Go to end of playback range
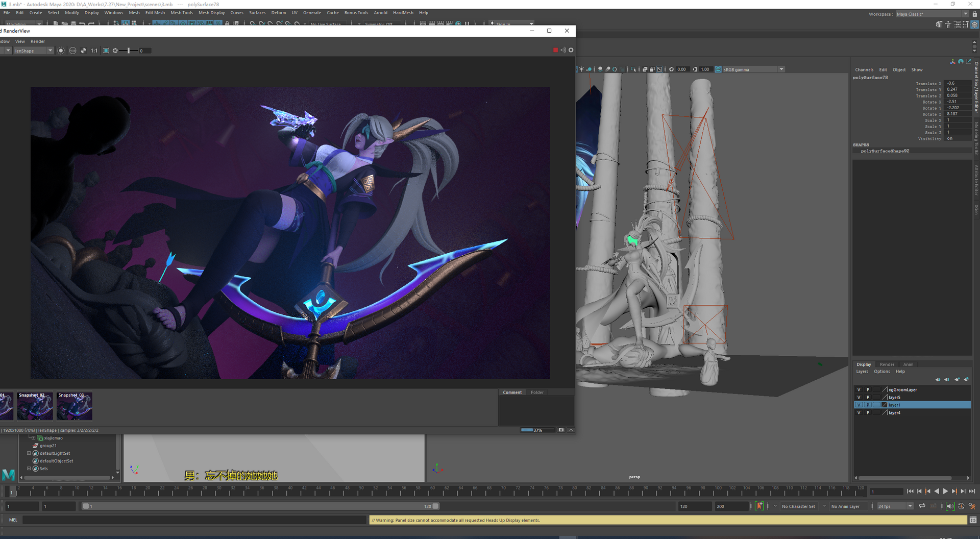 [x=972, y=491]
